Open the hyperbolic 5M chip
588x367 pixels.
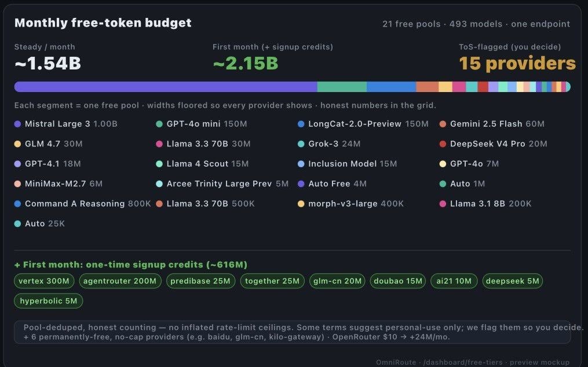(49, 301)
